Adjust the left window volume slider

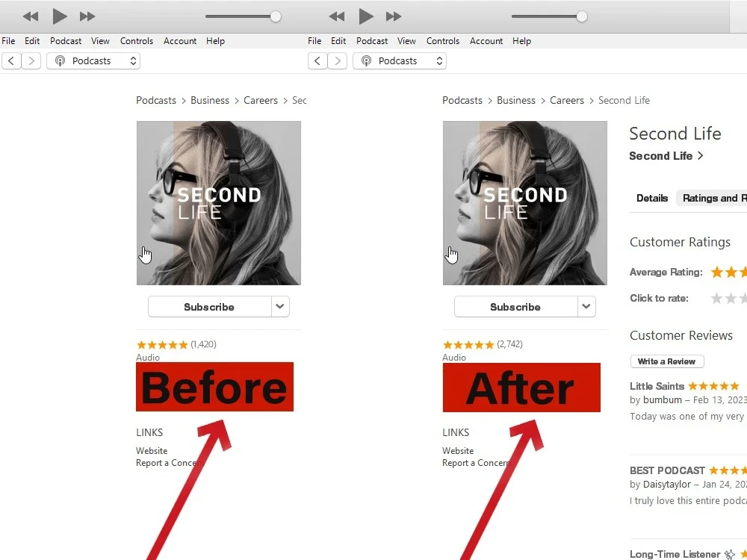pos(243,16)
